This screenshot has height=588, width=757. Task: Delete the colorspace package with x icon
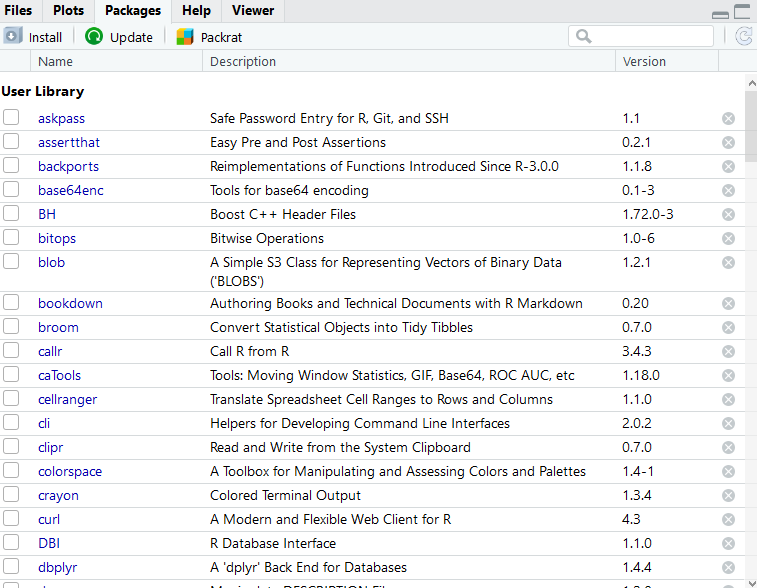click(728, 472)
